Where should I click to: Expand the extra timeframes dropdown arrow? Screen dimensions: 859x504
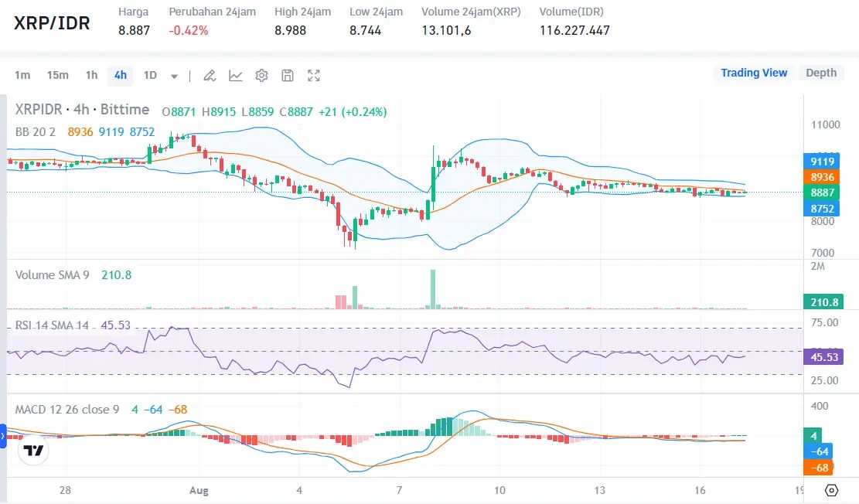[174, 75]
